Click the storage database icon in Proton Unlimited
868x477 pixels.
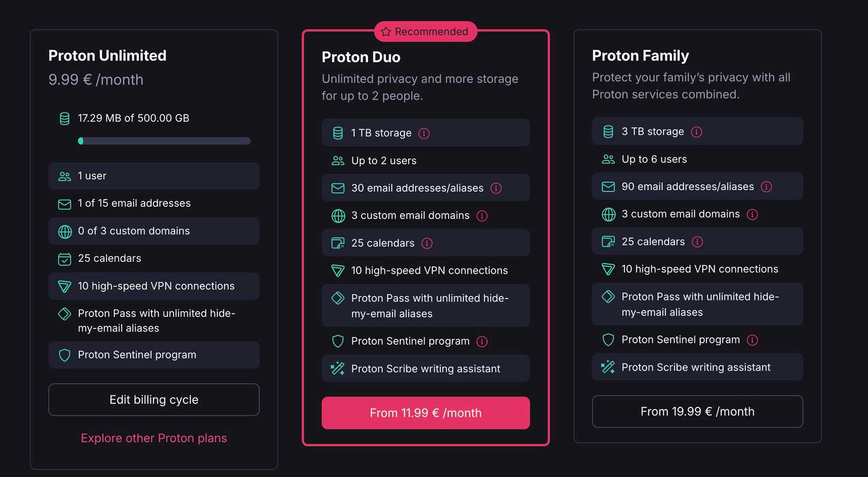tap(64, 118)
